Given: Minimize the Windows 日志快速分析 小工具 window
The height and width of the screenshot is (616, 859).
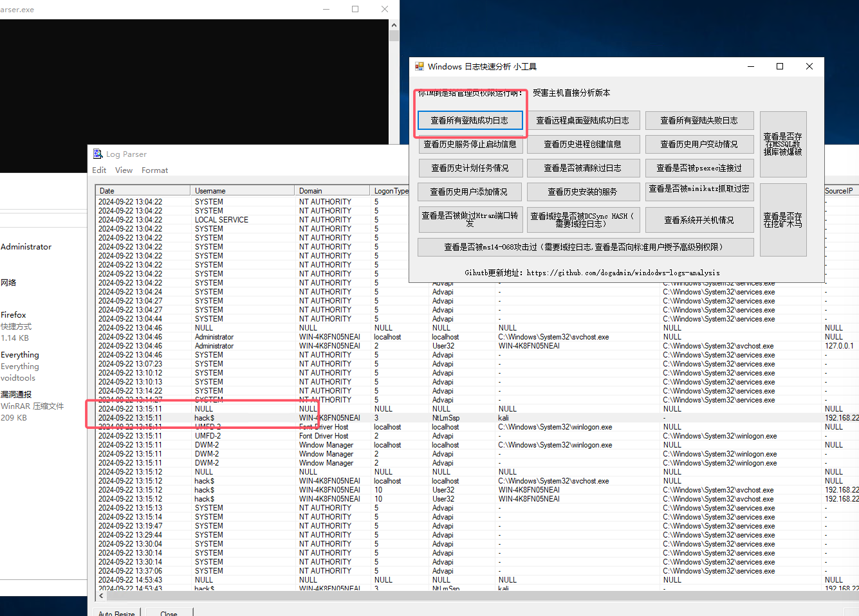Looking at the screenshot, I should tap(751, 66).
